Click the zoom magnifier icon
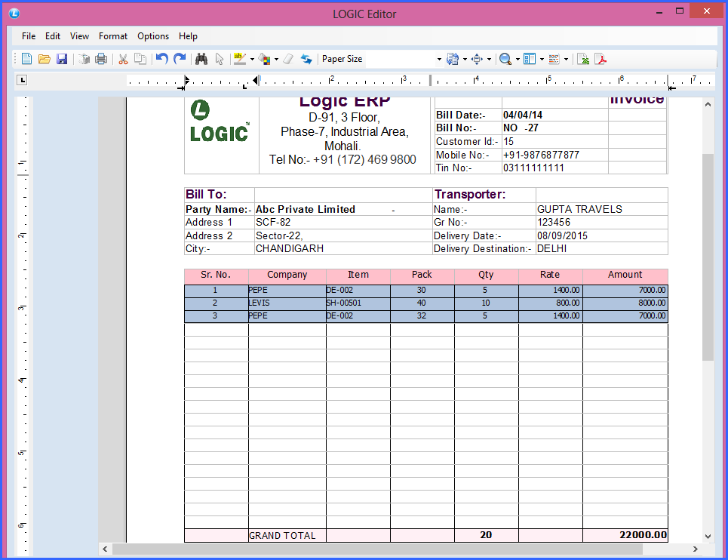 point(505,59)
